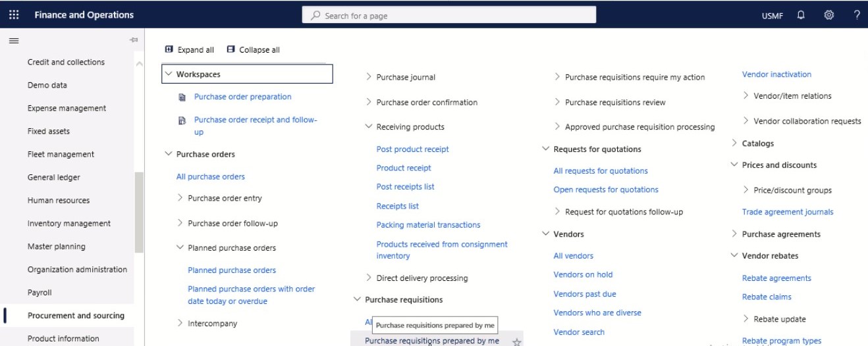Collapse Vendor rebates section
Screen dimensions: 868x346
point(735,255)
